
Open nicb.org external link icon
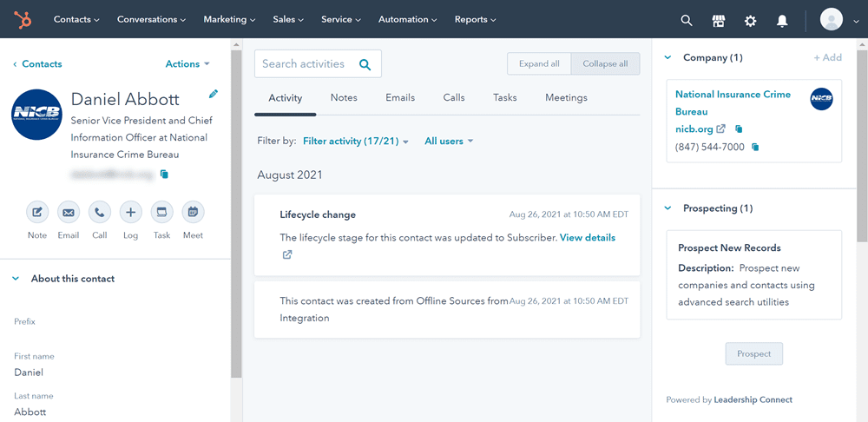click(720, 129)
